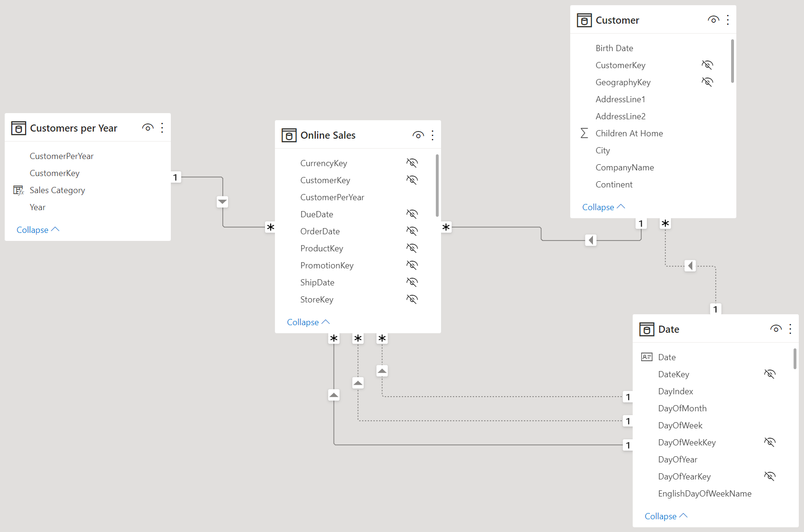
Task: Unhide DateKey in Date table
Action: [x=770, y=374]
